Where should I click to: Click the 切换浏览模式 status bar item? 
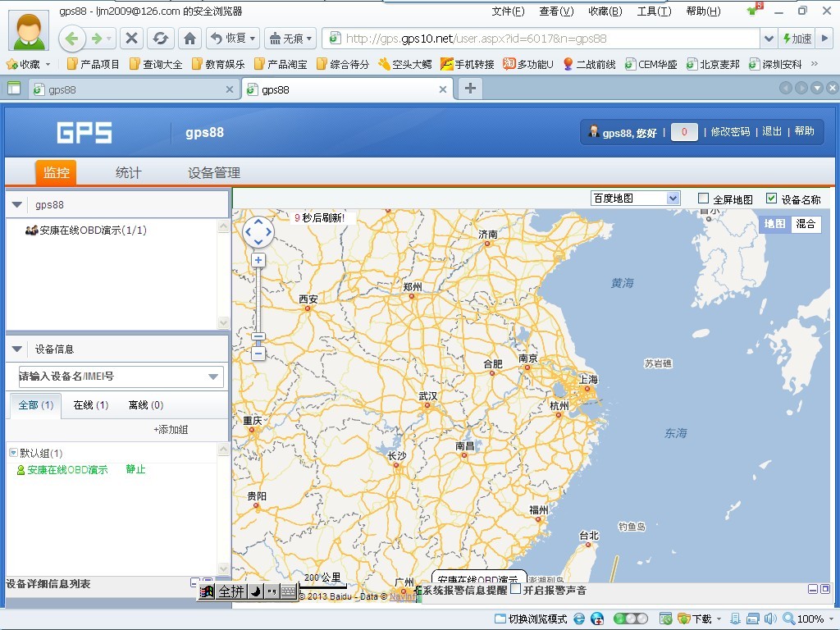coord(531,619)
